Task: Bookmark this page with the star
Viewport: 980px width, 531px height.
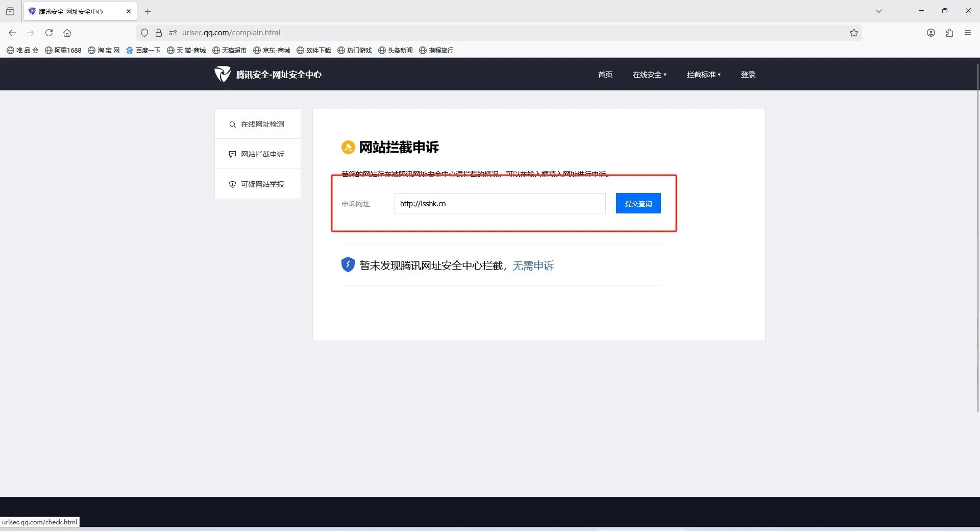Action: coord(854,33)
